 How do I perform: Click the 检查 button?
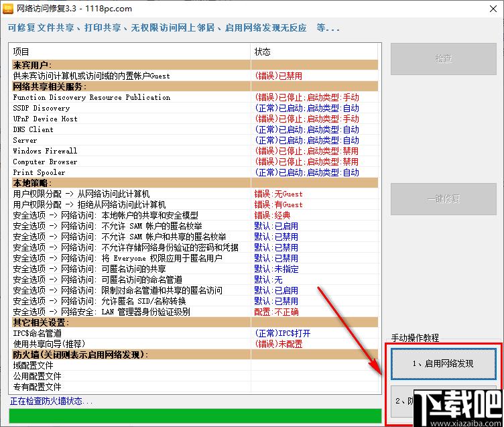click(444, 59)
